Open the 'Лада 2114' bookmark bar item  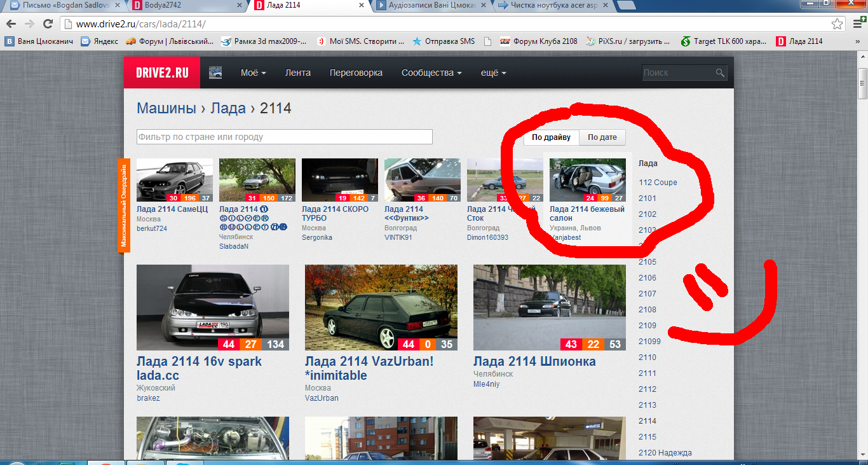[x=799, y=41]
